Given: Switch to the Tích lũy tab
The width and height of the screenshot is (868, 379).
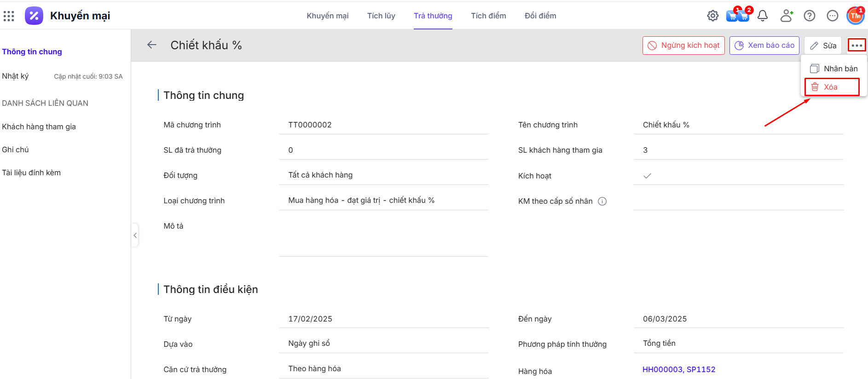Looking at the screenshot, I should pyautogui.click(x=381, y=16).
